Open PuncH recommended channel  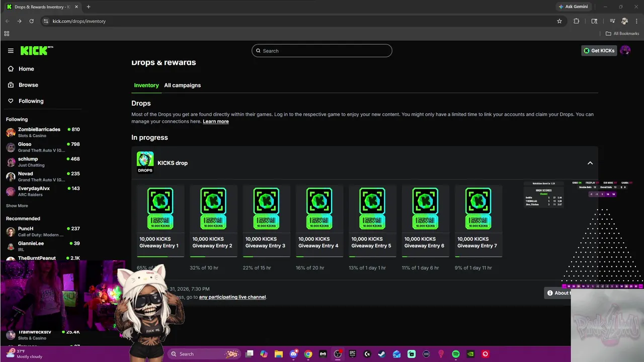[43, 231]
